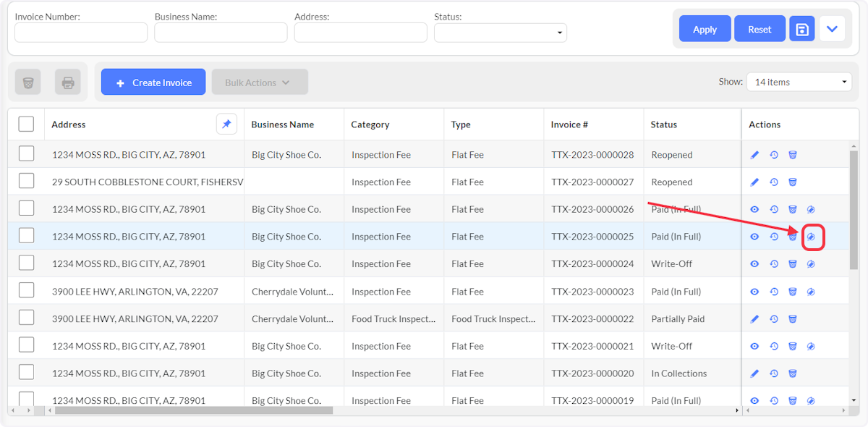868x427 pixels.
Task: Sort by the Type column header
Action: [x=461, y=124]
